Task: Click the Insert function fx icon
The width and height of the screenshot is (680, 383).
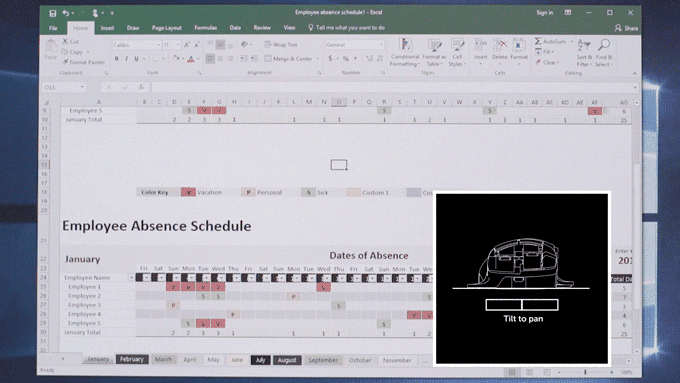Action: [141, 87]
